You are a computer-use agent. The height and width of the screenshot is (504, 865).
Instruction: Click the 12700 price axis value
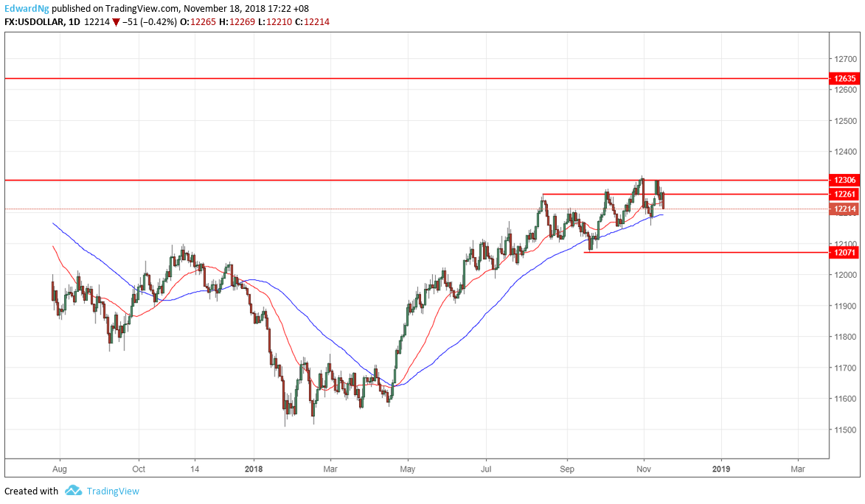pos(845,58)
